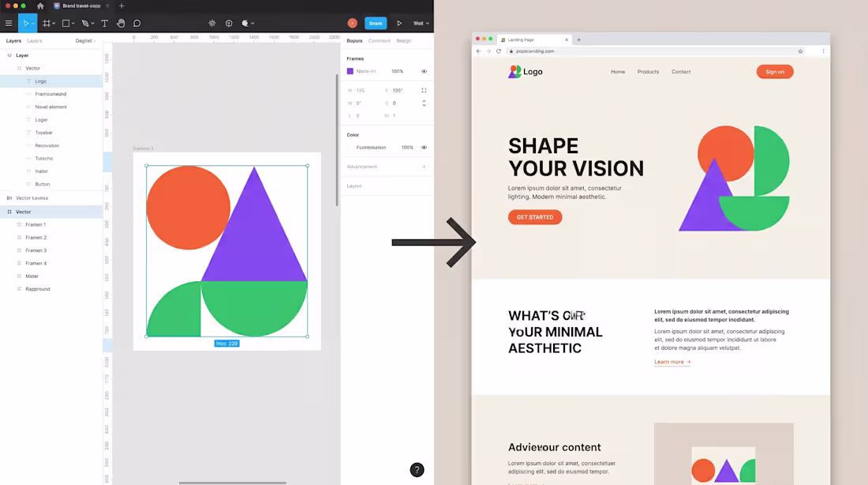The image size is (868, 485).
Task: Select the Move tool arrow
Action: click(x=25, y=23)
